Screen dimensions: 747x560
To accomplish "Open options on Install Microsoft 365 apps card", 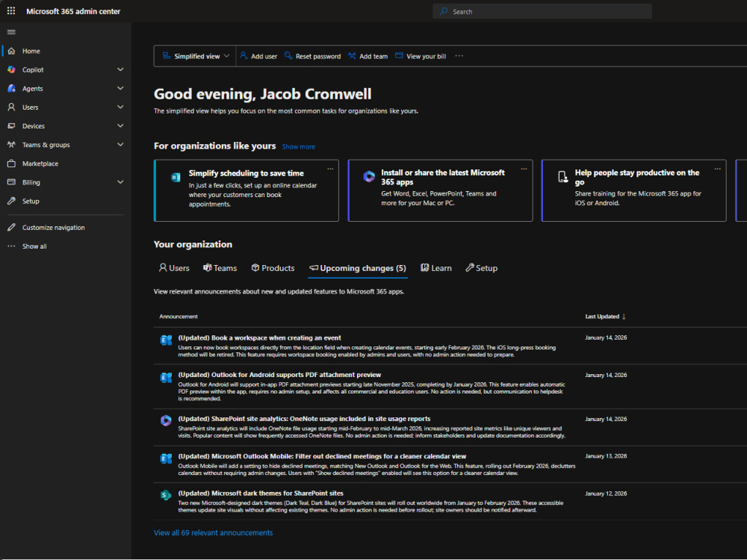I will (x=524, y=169).
